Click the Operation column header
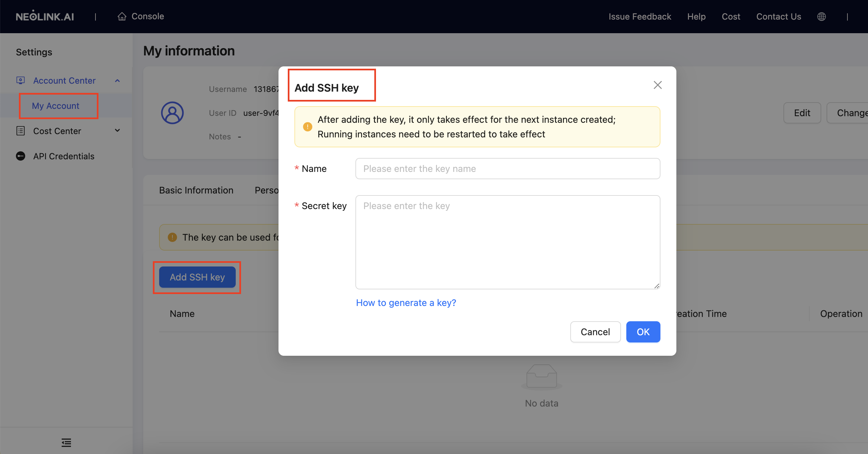 tap(841, 314)
